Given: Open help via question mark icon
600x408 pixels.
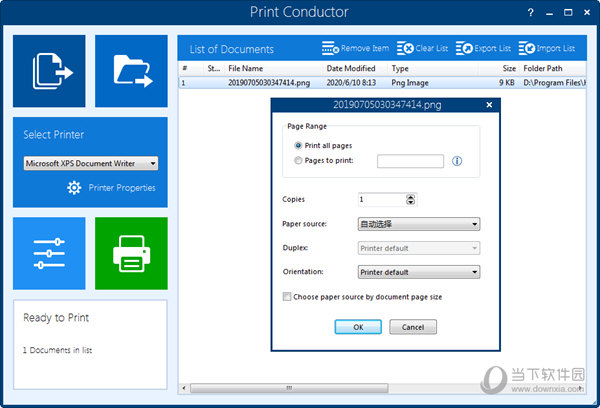Looking at the screenshot, I should 530,13.
